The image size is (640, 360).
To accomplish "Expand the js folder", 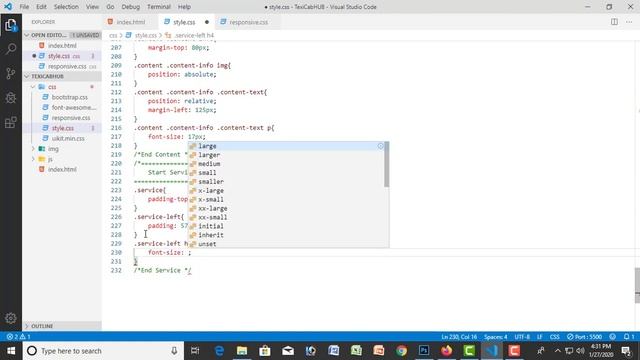I will tap(33, 159).
